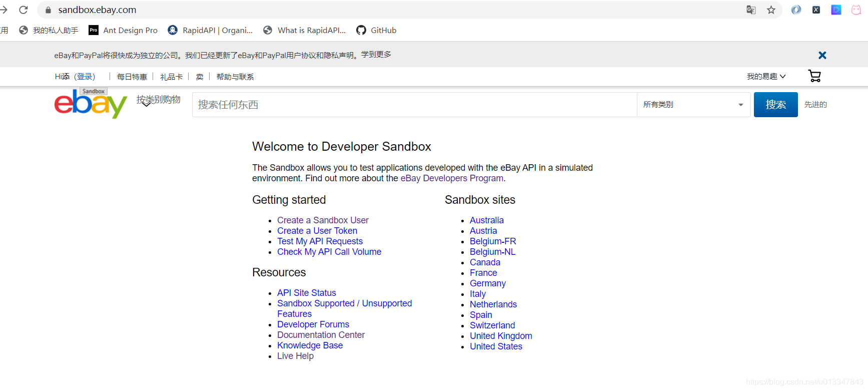
Task: Click the forward navigation arrow
Action: coord(4,10)
